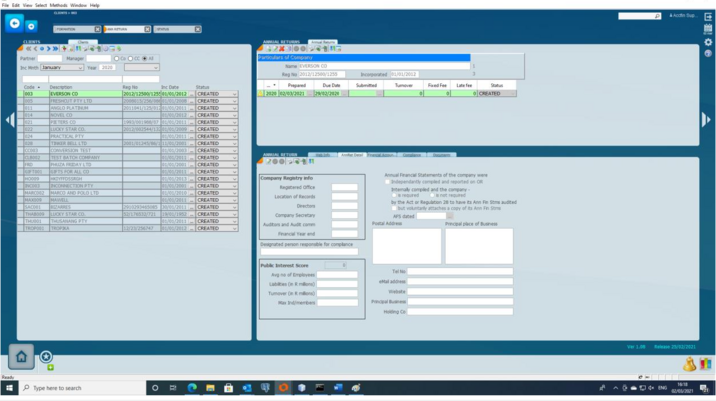Expand Status dropdown for EVERSON CO row
This screenshot has height=401, width=716.
(235, 95)
